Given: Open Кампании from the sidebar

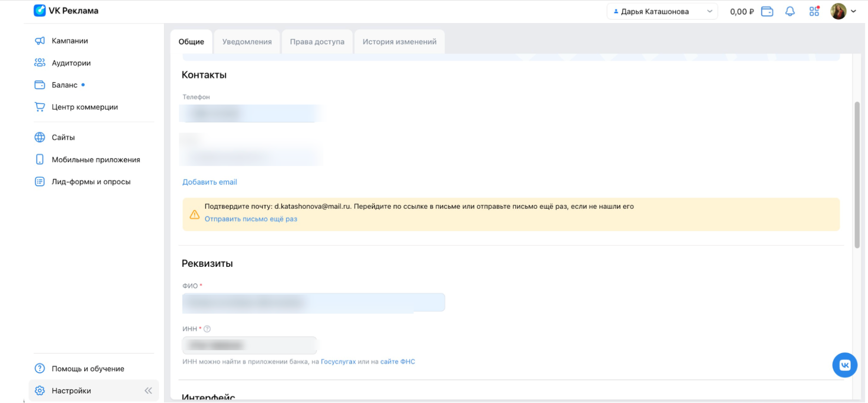Looking at the screenshot, I should point(69,41).
